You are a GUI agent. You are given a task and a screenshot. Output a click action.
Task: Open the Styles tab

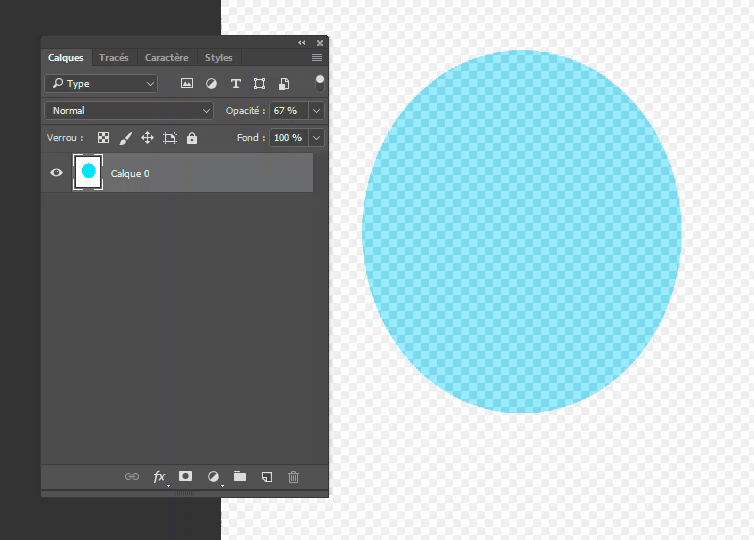[218, 58]
